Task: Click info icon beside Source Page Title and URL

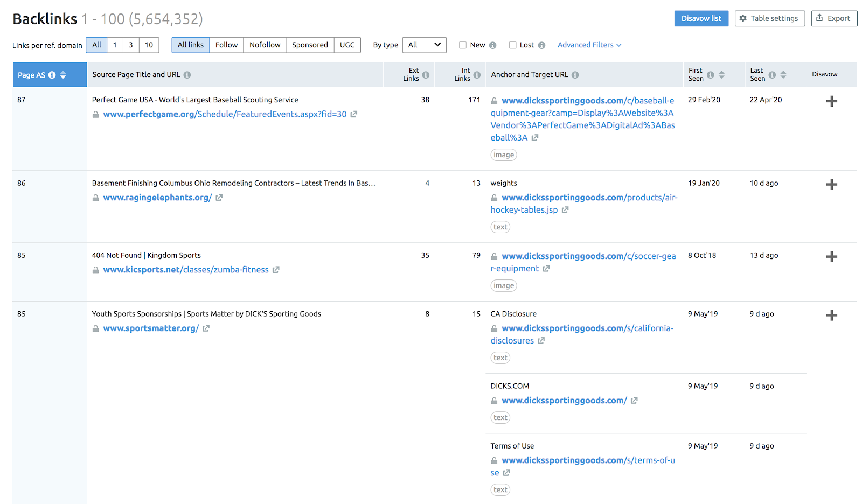Action: [x=187, y=75]
